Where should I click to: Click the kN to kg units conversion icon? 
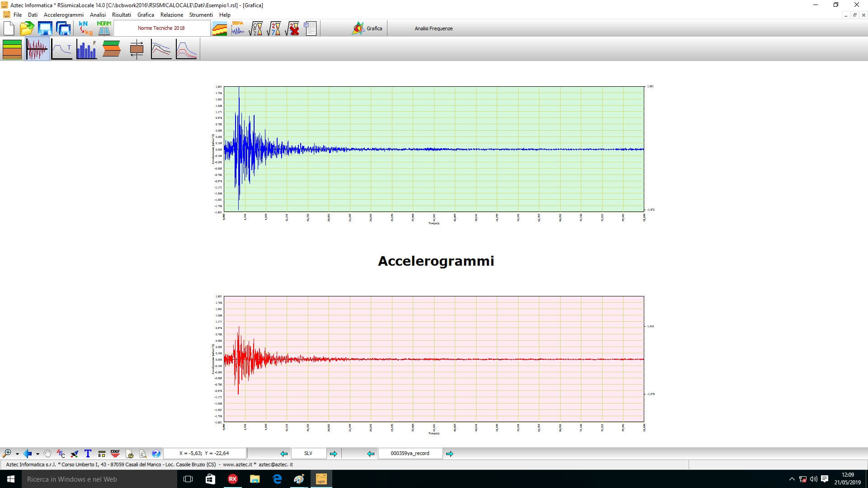tap(85, 28)
